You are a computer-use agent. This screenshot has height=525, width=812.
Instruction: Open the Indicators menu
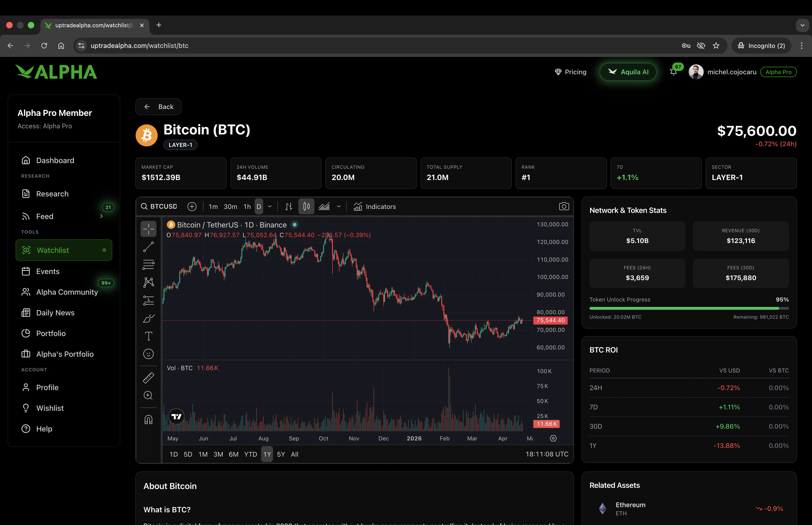375,207
